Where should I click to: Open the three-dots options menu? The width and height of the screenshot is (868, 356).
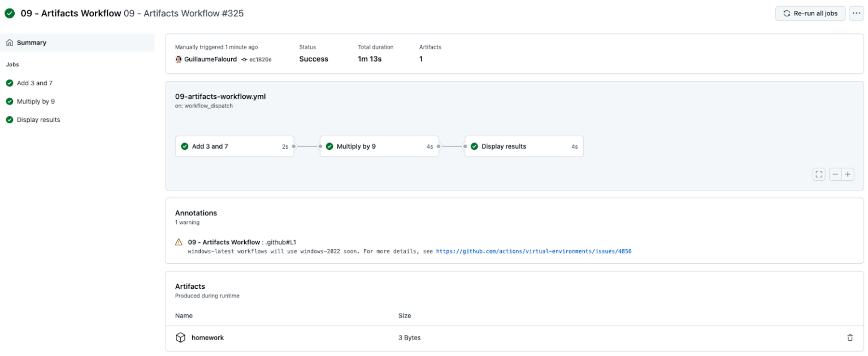coord(856,12)
